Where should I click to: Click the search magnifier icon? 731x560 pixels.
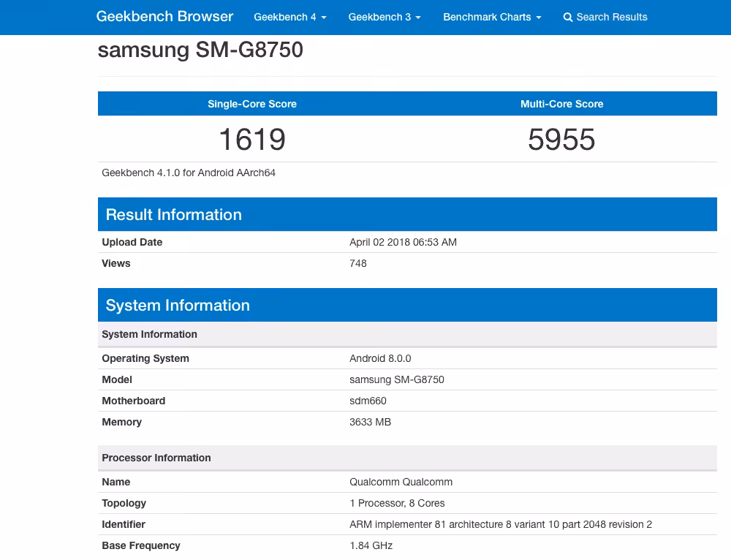tap(568, 17)
